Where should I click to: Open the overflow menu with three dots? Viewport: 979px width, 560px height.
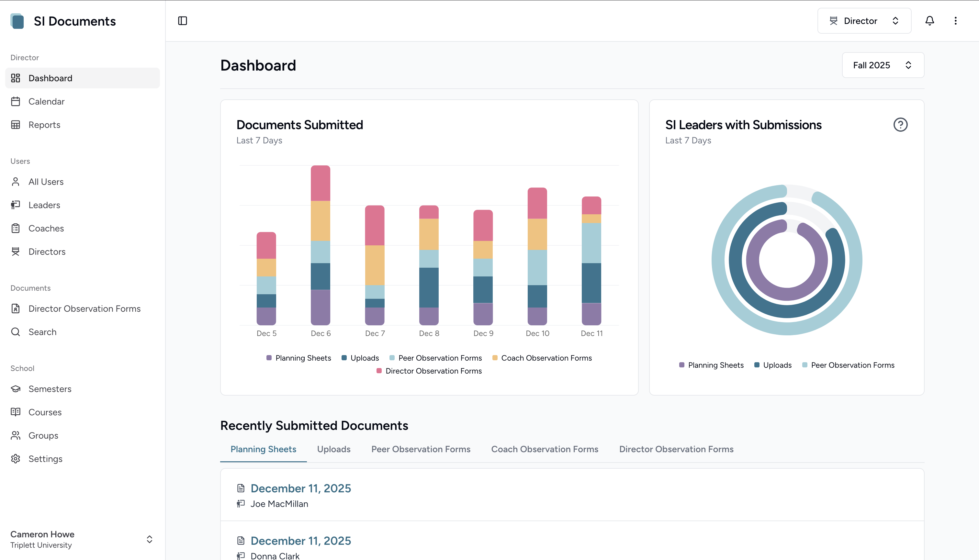(x=956, y=20)
